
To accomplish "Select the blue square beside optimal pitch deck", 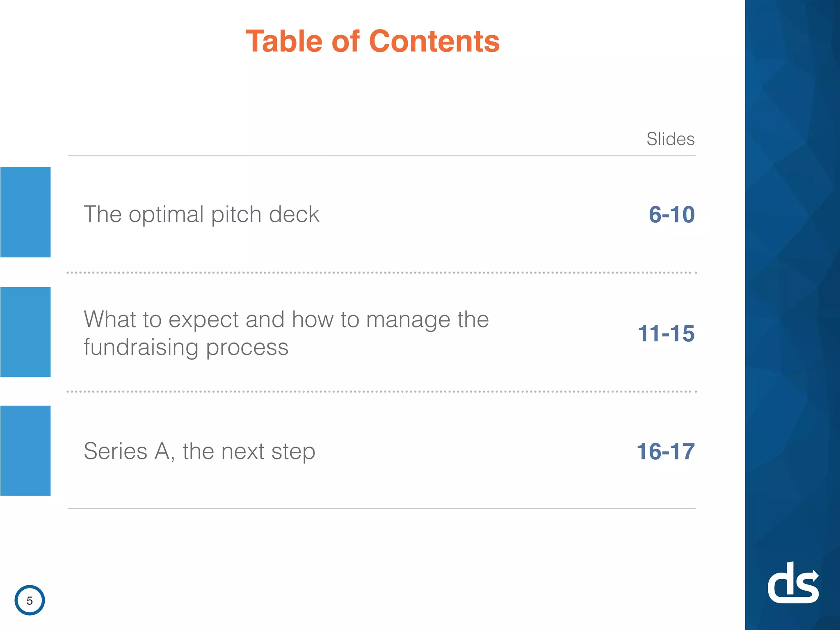I will (x=25, y=212).
